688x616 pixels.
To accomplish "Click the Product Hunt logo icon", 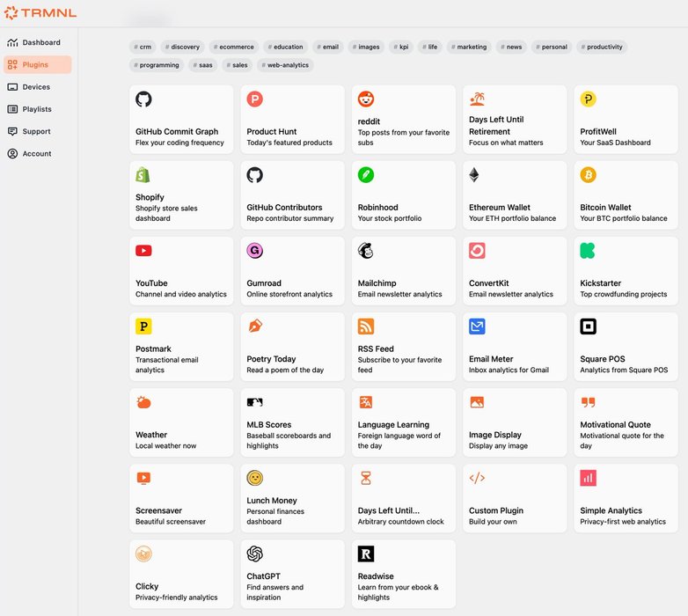I will click(254, 99).
